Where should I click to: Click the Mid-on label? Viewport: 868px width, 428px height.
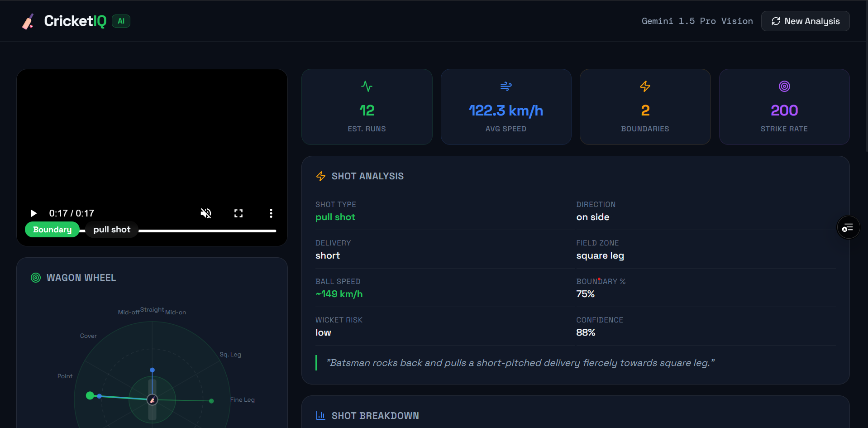(x=176, y=312)
